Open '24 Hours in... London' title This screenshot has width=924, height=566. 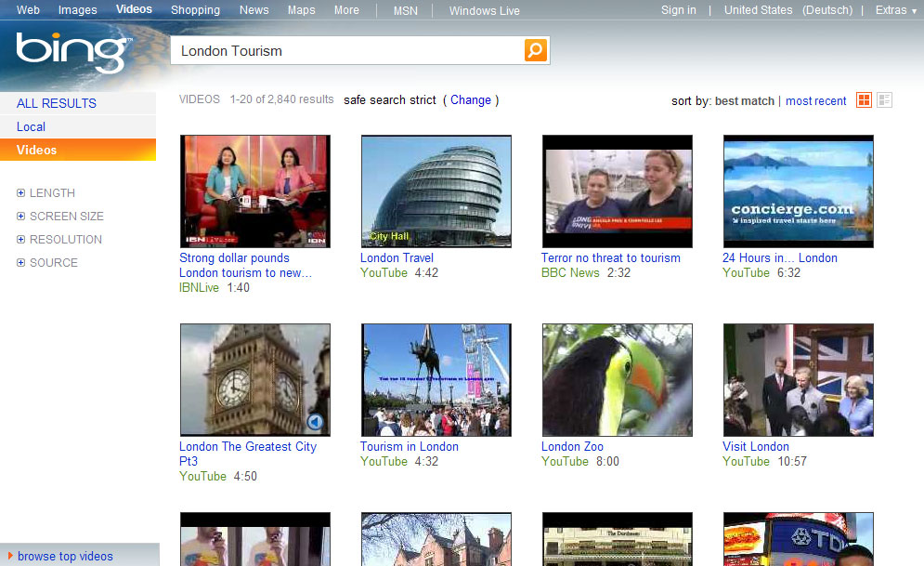pyautogui.click(x=780, y=257)
